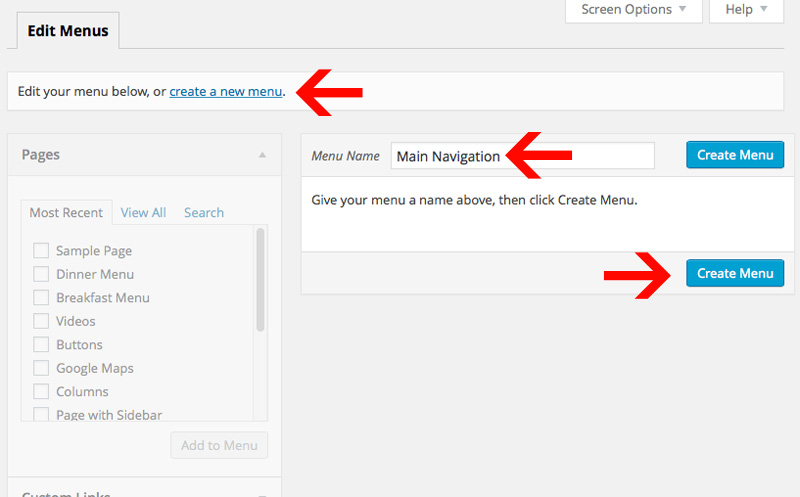Tick the Google Maps checkbox
Image resolution: width=800 pixels, height=497 pixels.
(x=41, y=368)
